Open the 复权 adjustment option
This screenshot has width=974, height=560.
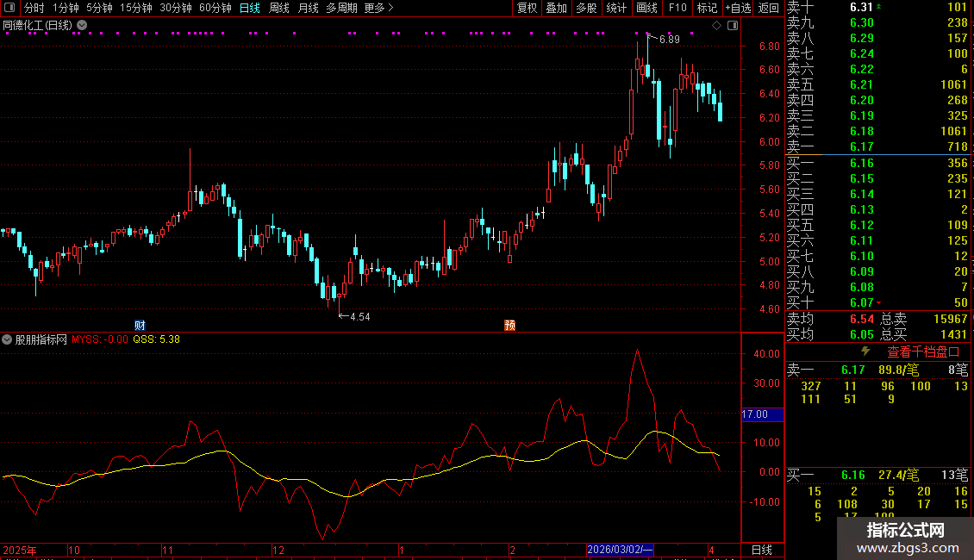(x=527, y=8)
